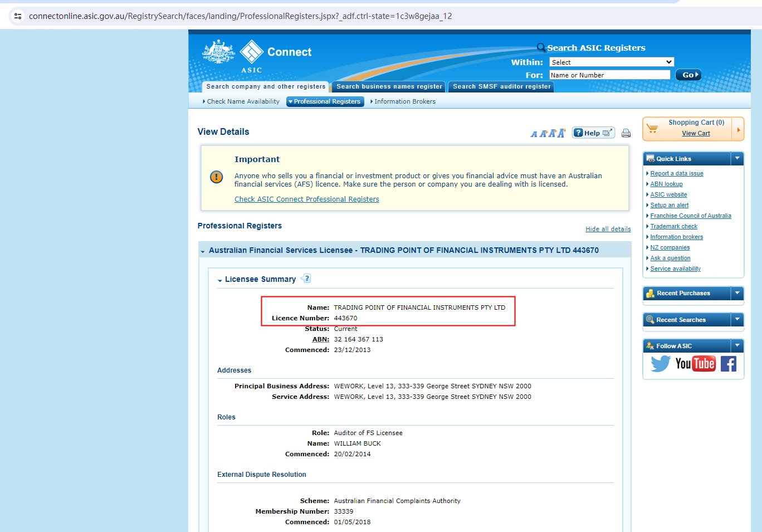Click ABN value 32 164 367 113
The height and width of the screenshot is (532, 762).
359,340
